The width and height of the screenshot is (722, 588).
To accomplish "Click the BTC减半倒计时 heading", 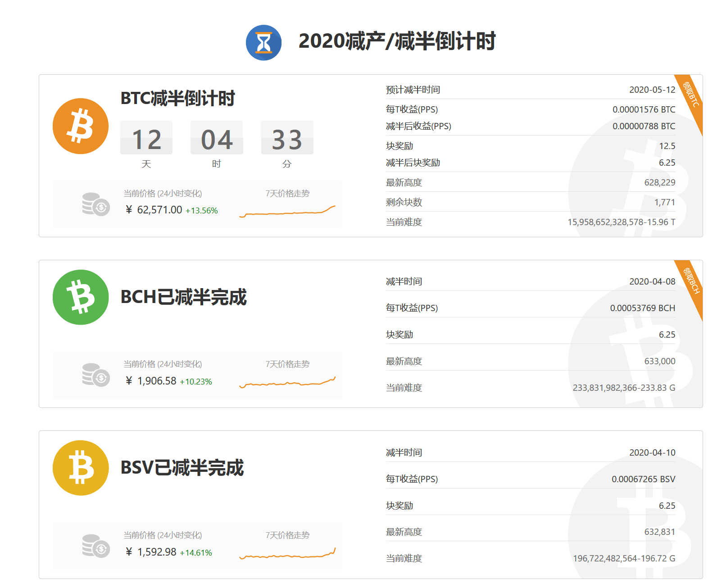I will (x=178, y=98).
